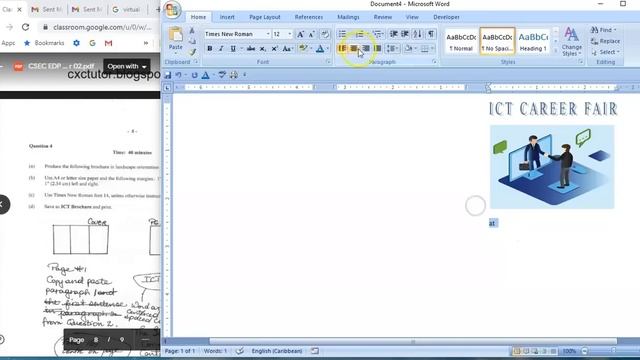Click the Undo icon
This screenshot has width=640, height=360.
[x=178, y=75]
